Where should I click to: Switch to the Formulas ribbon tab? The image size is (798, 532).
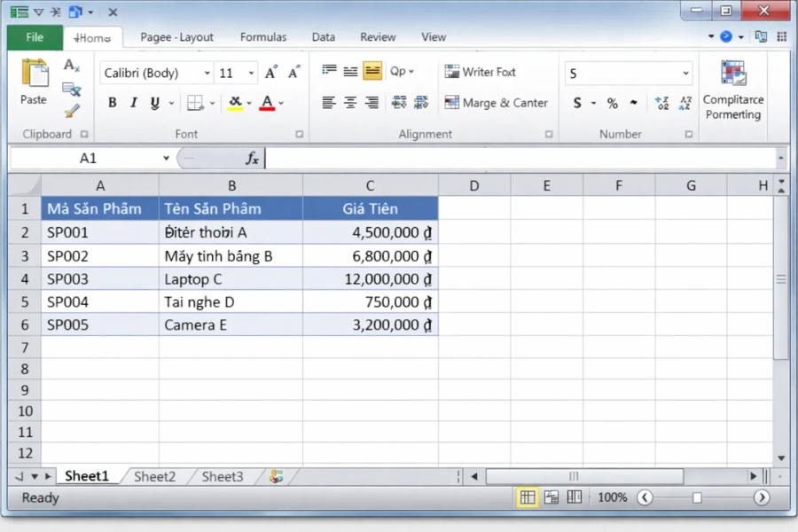pyautogui.click(x=262, y=37)
